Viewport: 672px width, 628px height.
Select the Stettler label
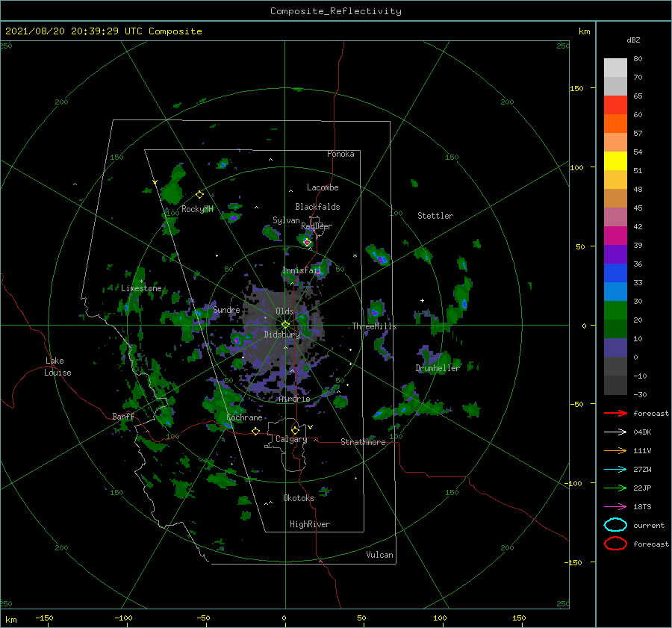click(x=435, y=216)
